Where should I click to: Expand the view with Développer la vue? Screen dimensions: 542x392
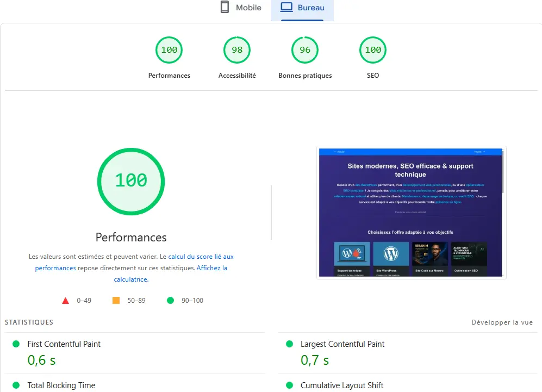pos(502,322)
